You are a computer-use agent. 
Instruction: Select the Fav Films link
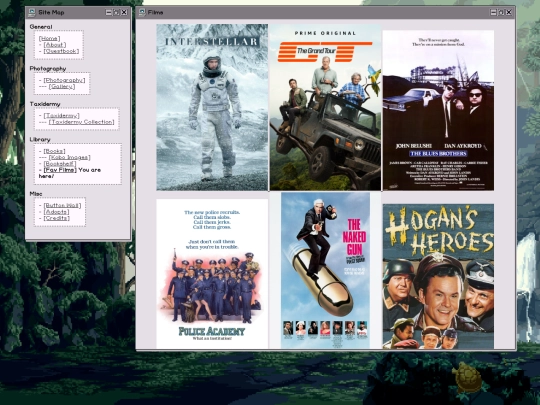pyautogui.click(x=60, y=170)
